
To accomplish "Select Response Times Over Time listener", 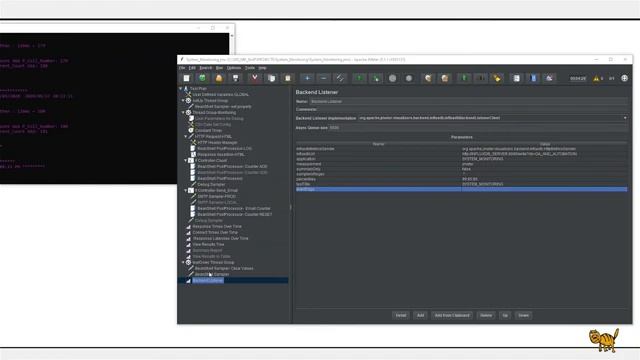I will point(217,226).
